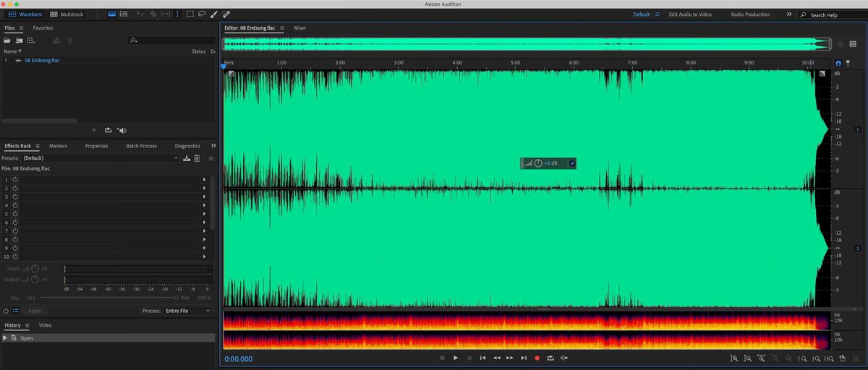The width and height of the screenshot is (868, 370).
Task: Open the Diagnostics tab
Action: tap(187, 146)
